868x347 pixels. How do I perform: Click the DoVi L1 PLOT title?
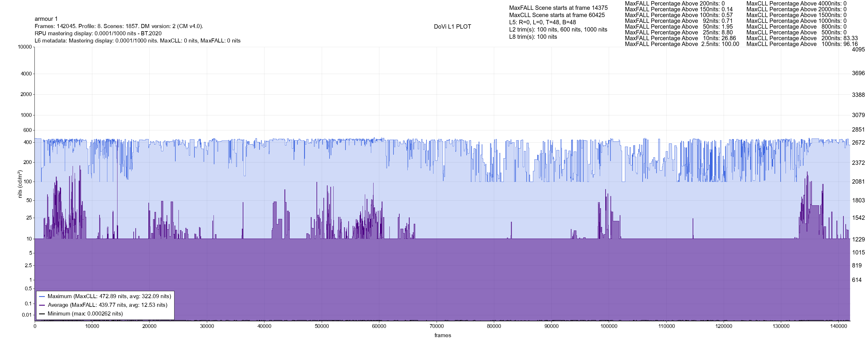452,27
